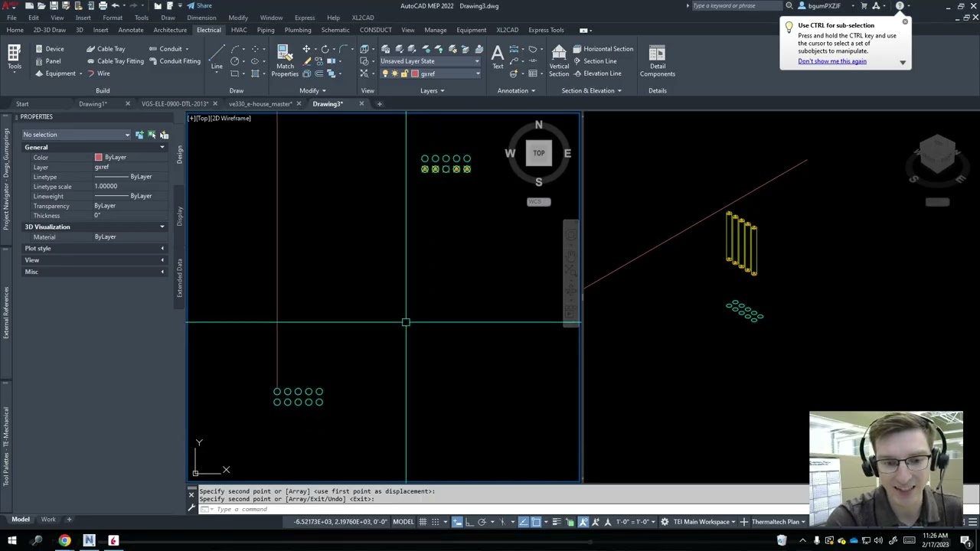Switch to Work layout tab

click(x=48, y=520)
